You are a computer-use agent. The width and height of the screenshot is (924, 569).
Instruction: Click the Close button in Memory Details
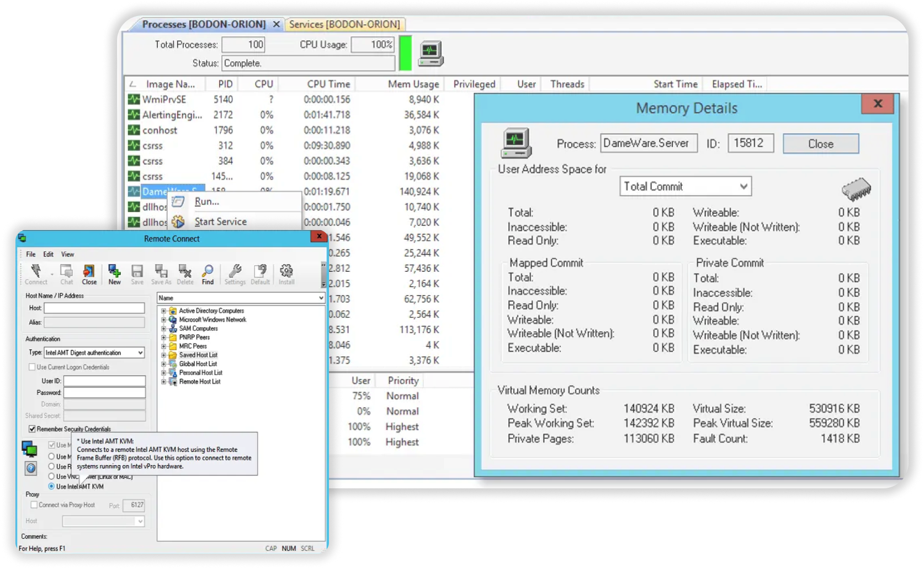(820, 144)
